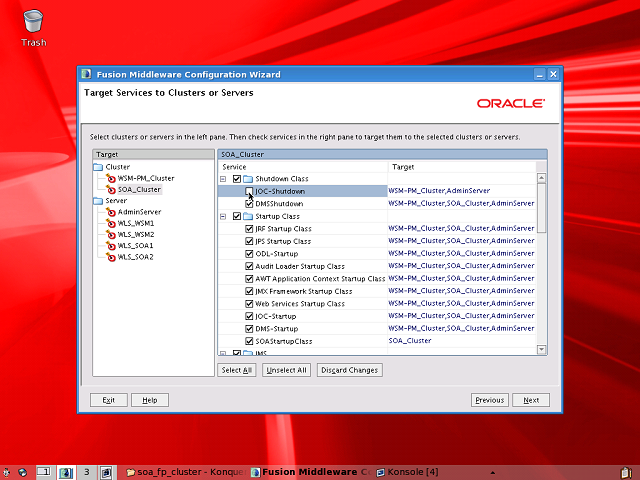Go back with the Previous button

click(489, 400)
